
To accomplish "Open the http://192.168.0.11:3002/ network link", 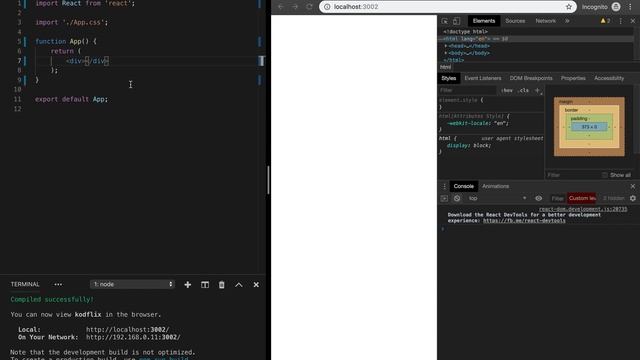I will pyautogui.click(x=133, y=337).
